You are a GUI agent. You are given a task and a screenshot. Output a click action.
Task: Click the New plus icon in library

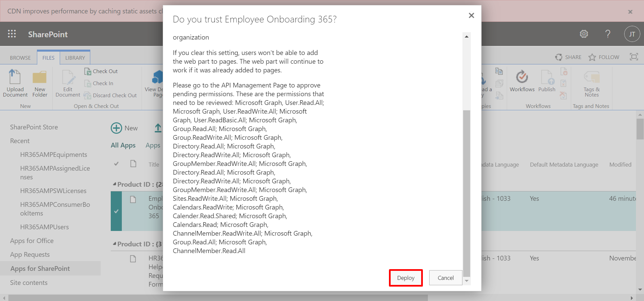point(116,128)
